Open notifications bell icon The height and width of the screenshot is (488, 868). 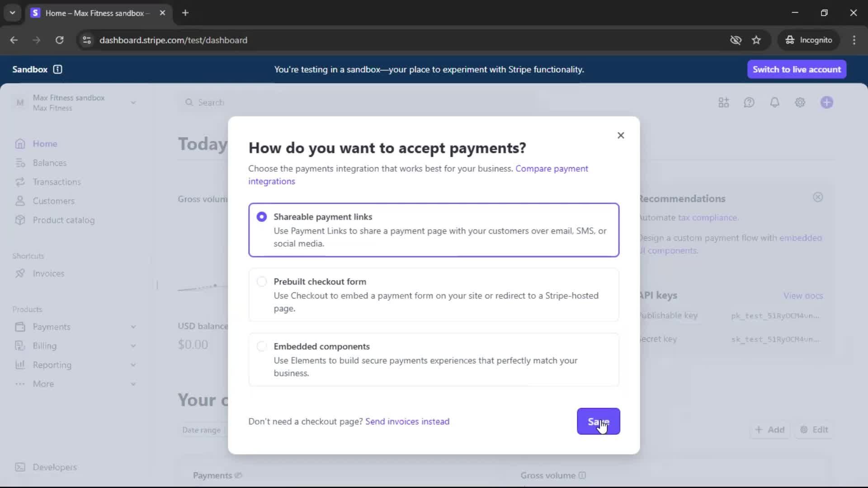(774, 103)
